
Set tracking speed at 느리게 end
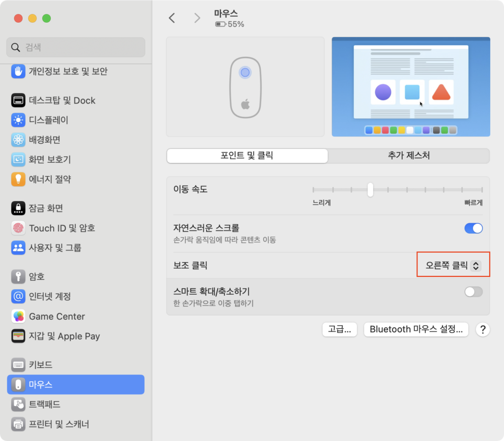[x=314, y=190]
